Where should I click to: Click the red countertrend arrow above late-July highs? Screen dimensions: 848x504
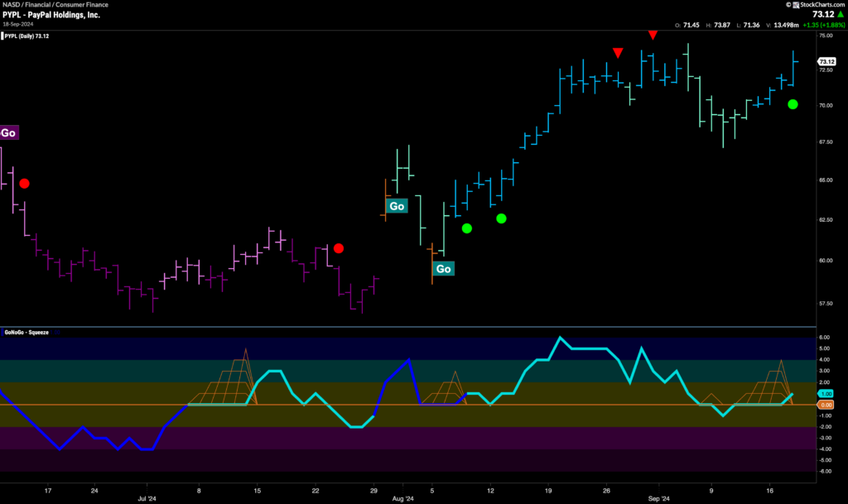tap(616, 52)
